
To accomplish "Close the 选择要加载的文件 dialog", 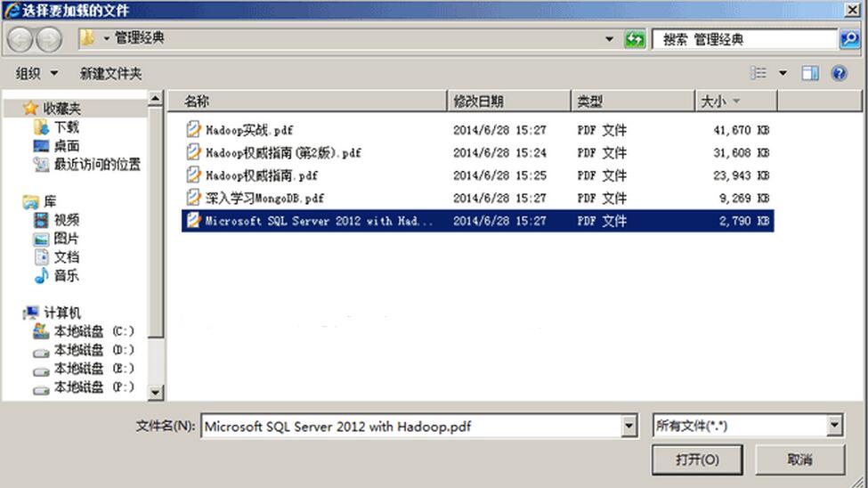I will [x=853, y=10].
